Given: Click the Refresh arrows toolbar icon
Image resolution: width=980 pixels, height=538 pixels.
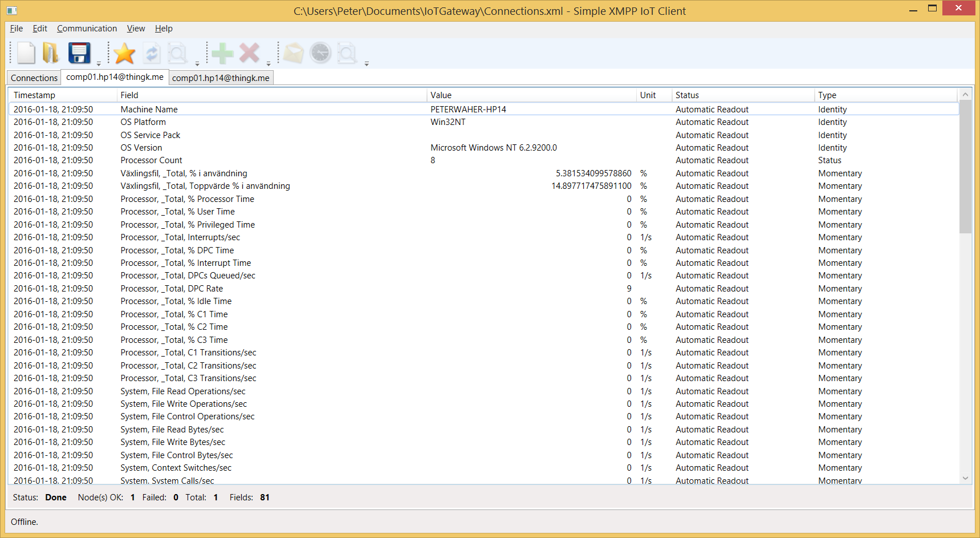Looking at the screenshot, I should [x=152, y=54].
